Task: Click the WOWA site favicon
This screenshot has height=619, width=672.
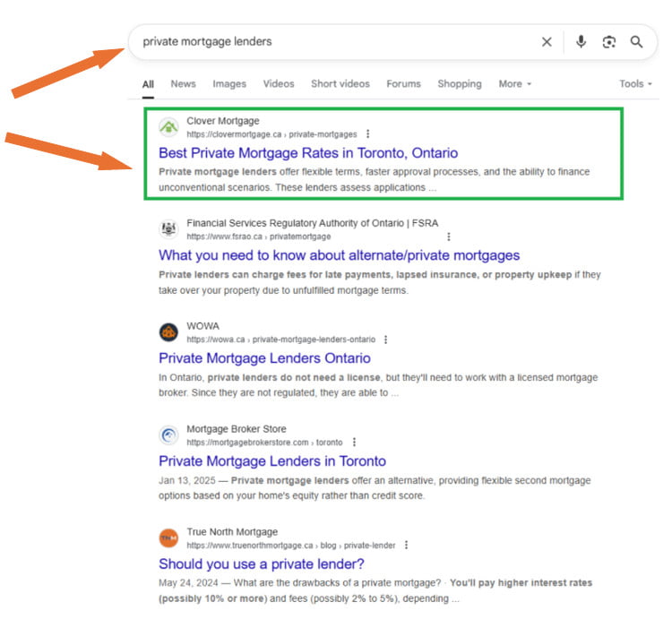Action: [x=168, y=332]
